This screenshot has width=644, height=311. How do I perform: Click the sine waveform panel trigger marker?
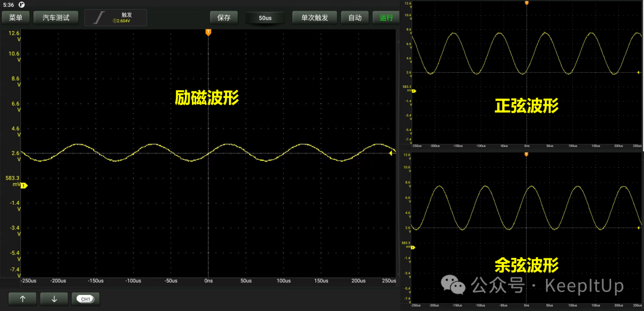click(527, 2)
